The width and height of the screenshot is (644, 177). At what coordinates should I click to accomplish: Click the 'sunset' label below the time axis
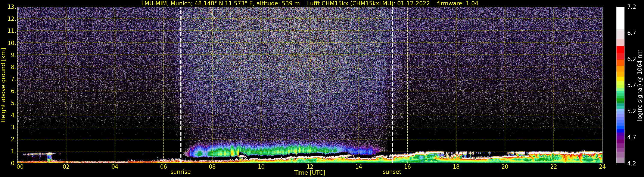pos(392,172)
